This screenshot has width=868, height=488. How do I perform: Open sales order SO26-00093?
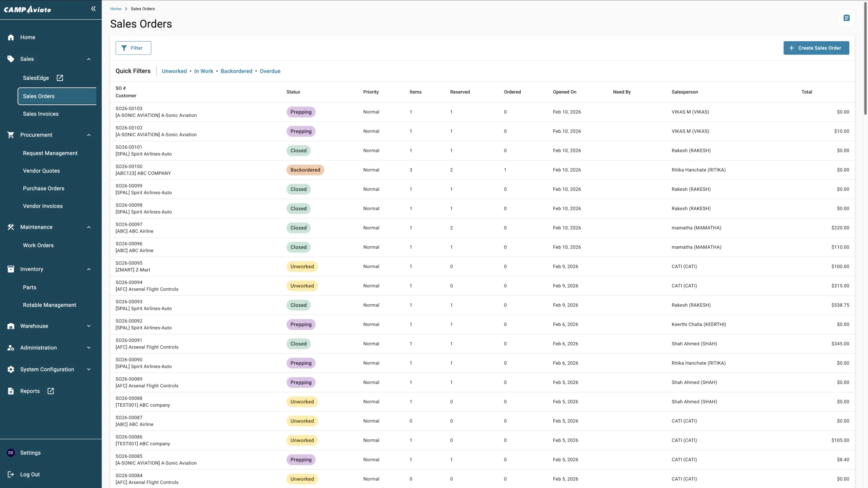tap(482, 305)
